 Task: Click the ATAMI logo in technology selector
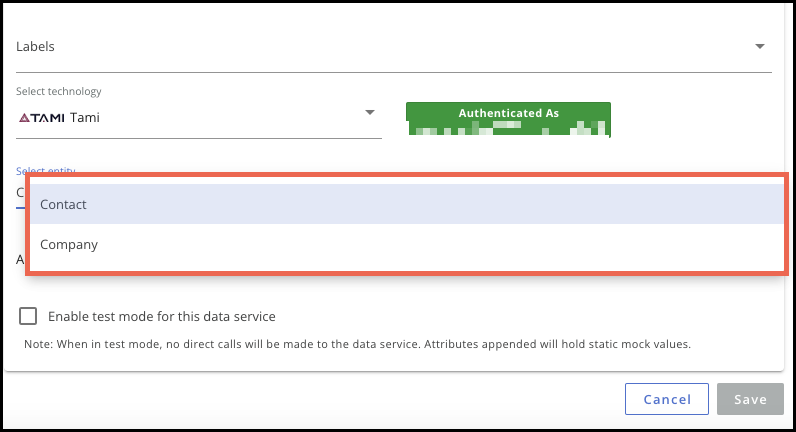pos(42,118)
